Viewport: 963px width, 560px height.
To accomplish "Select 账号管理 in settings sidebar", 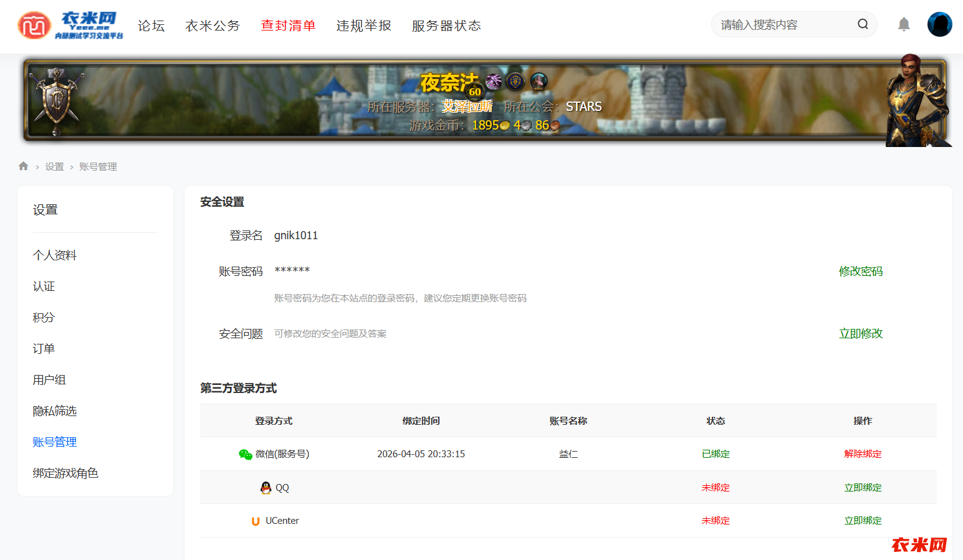I will tap(55, 442).
